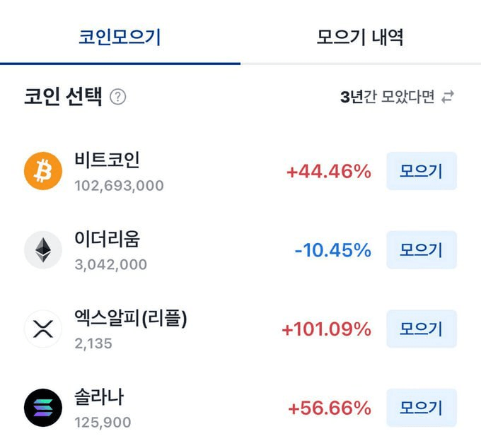This screenshot has width=481, height=448.
Task: Select the 솔라나 coin name
Action: pyautogui.click(x=99, y=397)
